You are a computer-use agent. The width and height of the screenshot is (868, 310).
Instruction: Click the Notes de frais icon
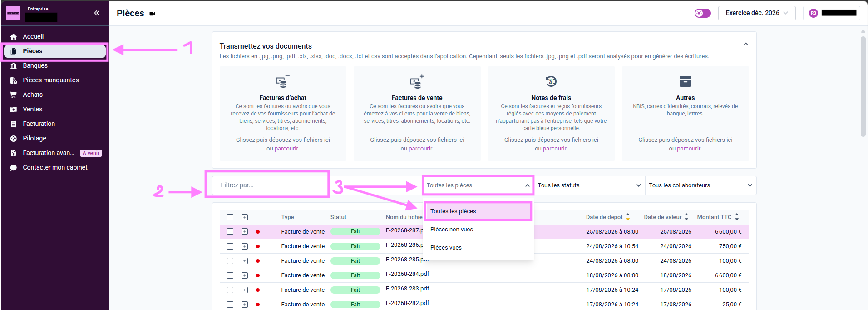[551, 81]
